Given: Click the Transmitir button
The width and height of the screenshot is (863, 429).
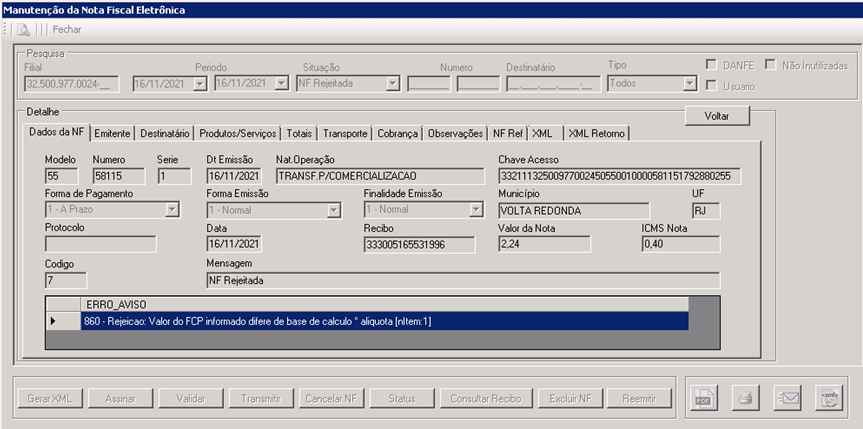Looking at the screenshot, I should pos(261,398).
